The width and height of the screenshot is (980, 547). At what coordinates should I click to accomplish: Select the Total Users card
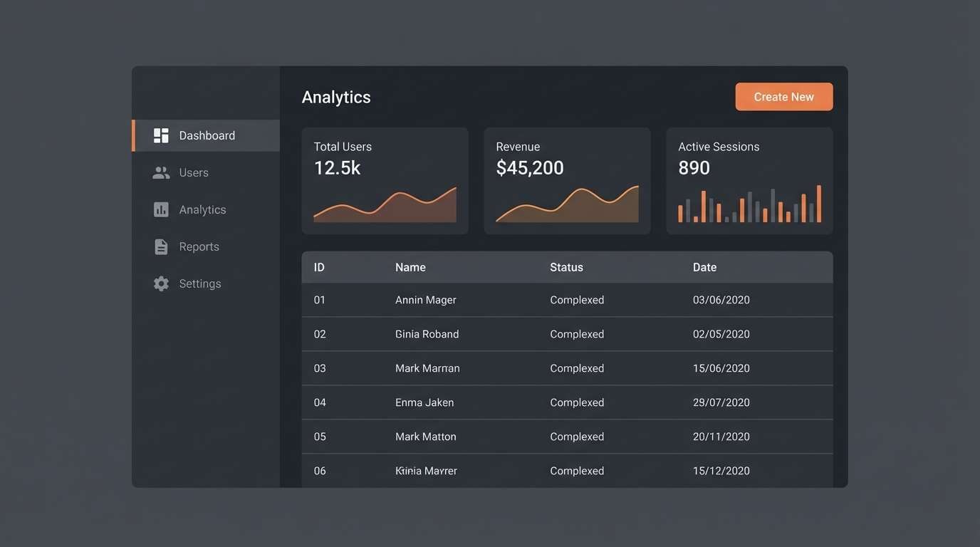click(x=385, y=179)
